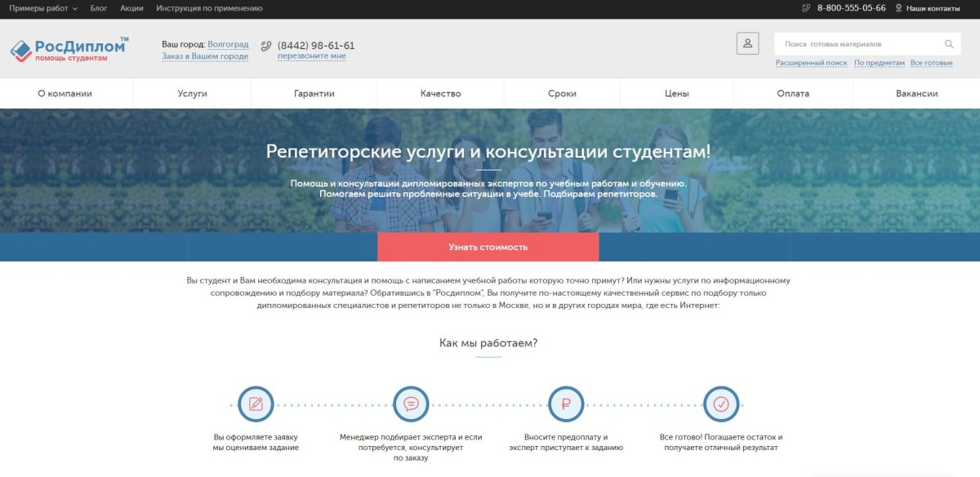
Task: Call the number 8-800-555-05-66
Action: 852,8
